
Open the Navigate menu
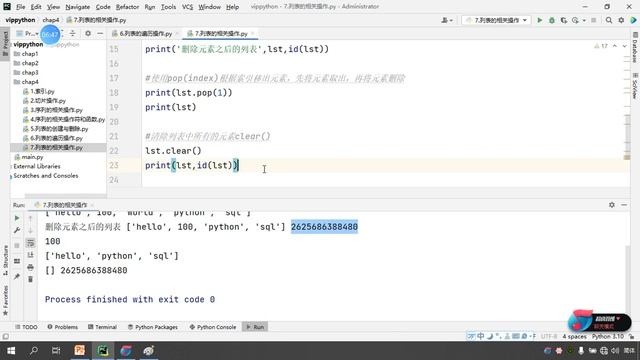pos(78,7)
